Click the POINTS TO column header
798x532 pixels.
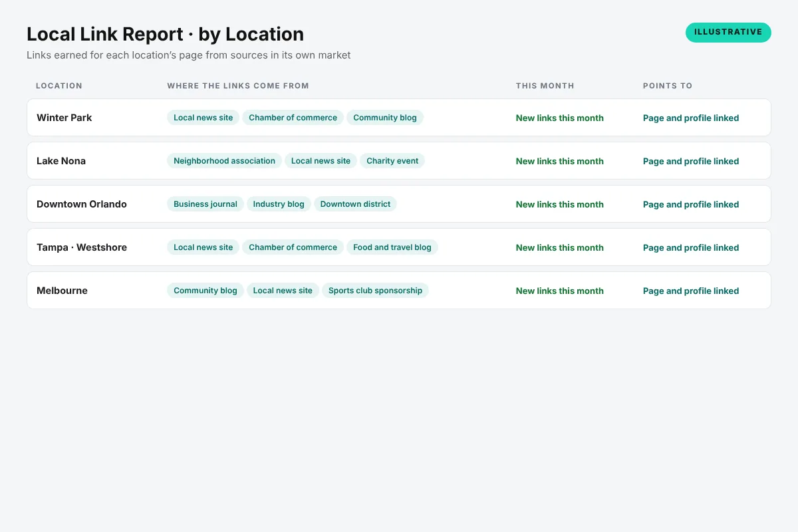(x=668, y=86)
